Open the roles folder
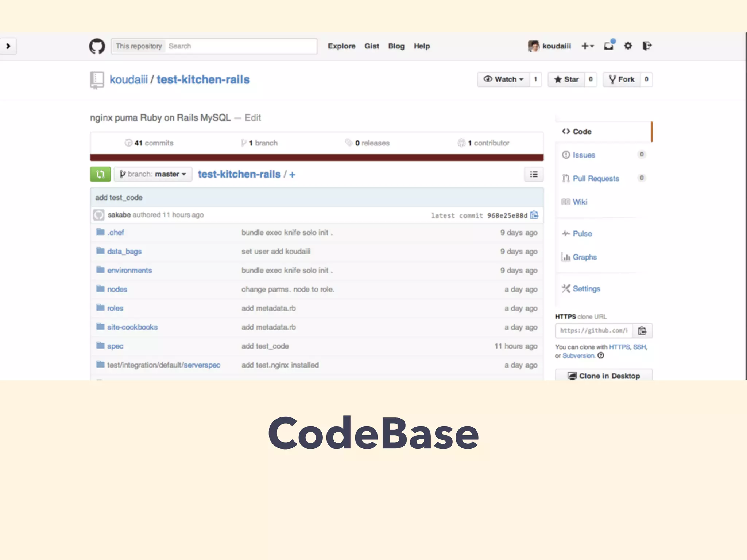 click(115, 308)
